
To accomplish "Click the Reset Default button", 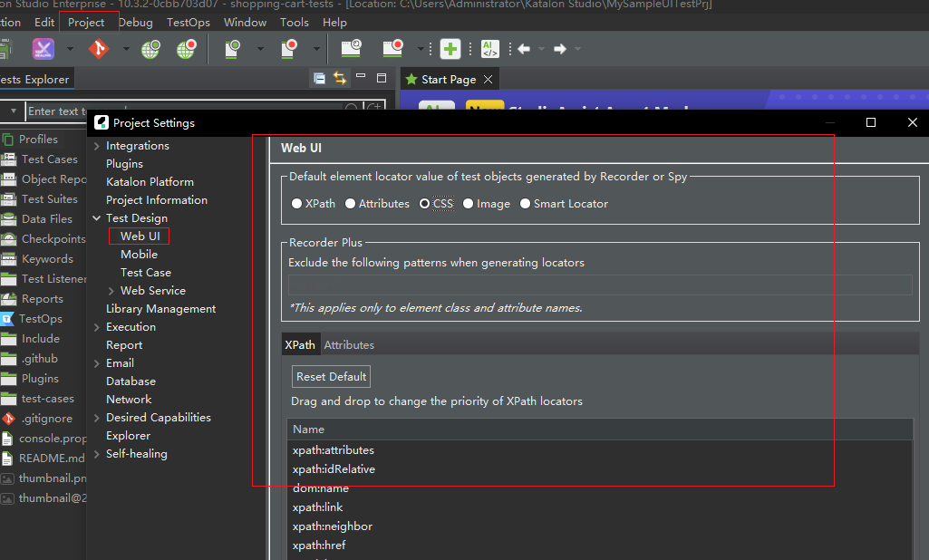I will tap(331, 377).
